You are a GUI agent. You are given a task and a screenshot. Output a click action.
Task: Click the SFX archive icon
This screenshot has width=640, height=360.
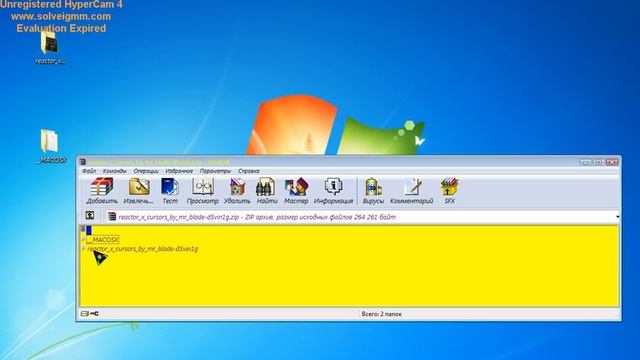click(449, 191)
